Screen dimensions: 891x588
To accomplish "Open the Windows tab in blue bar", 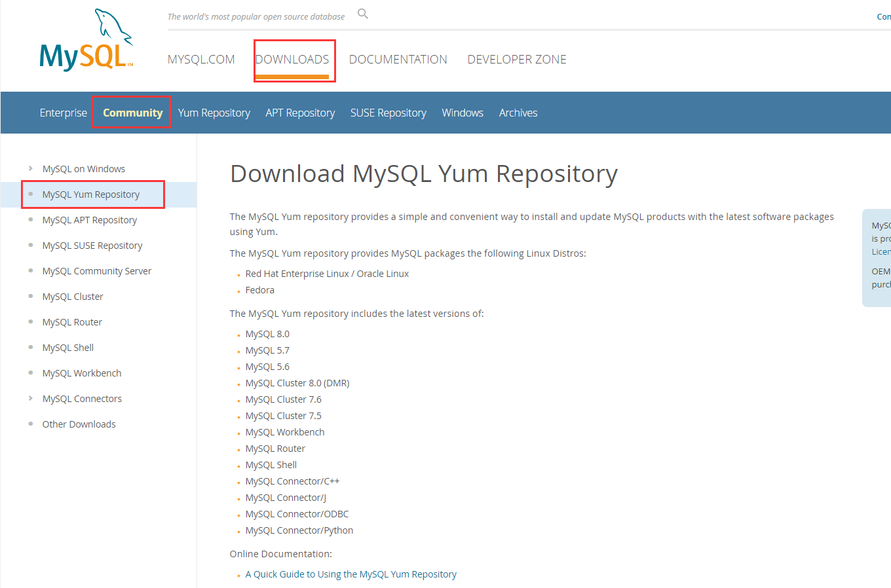I will [463, 113].
